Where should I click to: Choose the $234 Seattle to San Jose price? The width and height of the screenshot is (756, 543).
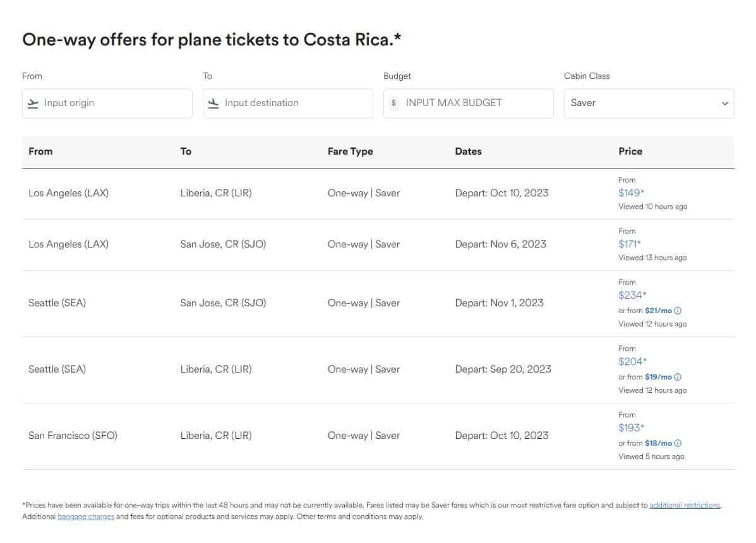(x=632, y=295)
